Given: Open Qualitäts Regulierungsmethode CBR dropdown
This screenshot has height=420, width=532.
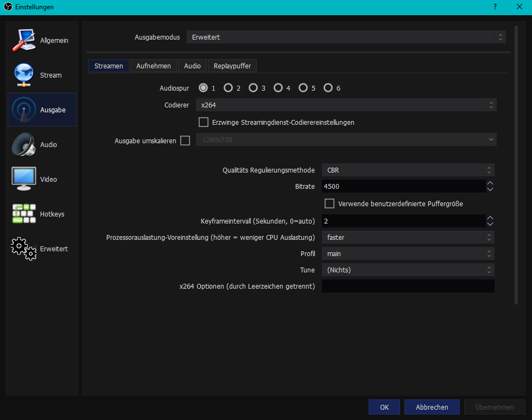Looking at the screenshot, I should tap(408, 170).
